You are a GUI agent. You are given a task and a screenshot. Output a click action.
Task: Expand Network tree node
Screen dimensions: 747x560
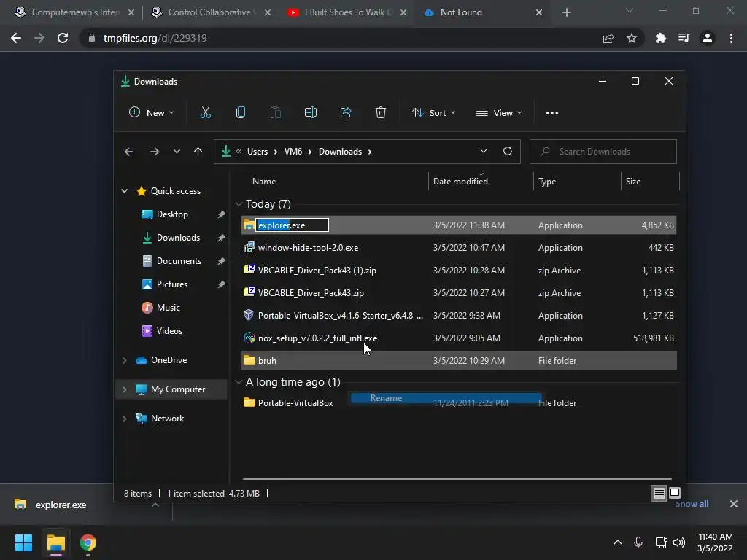point(124,419)
